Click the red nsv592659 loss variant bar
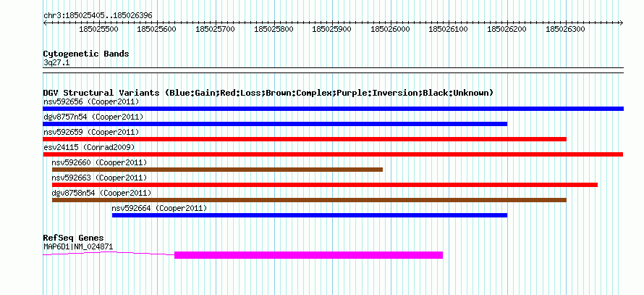Image resolution: width=644 pixels, height=295 pixels. click(305, 139)
